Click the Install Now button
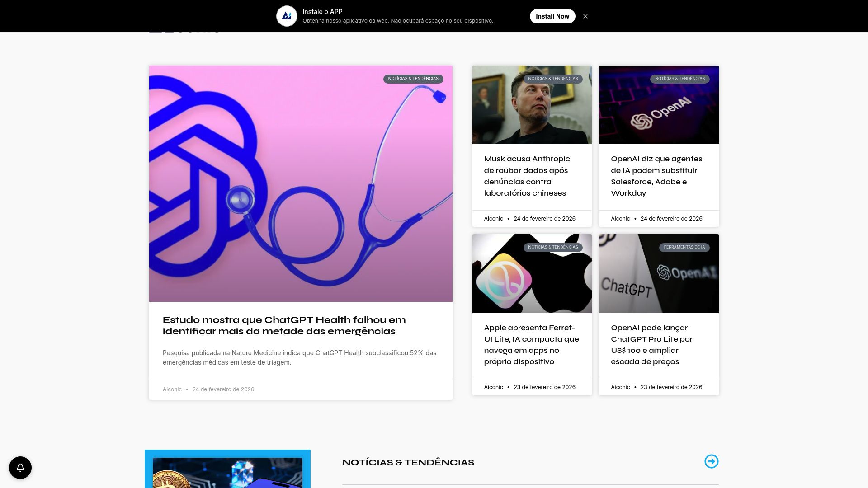Image resolution: width=868 pixels, height=488 pixels. 552,16
